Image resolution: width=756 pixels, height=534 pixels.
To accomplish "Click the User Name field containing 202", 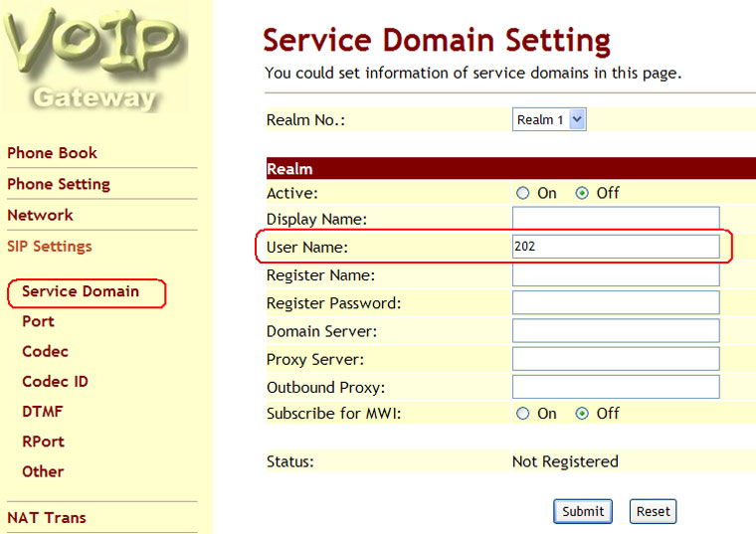I will 615,247.
